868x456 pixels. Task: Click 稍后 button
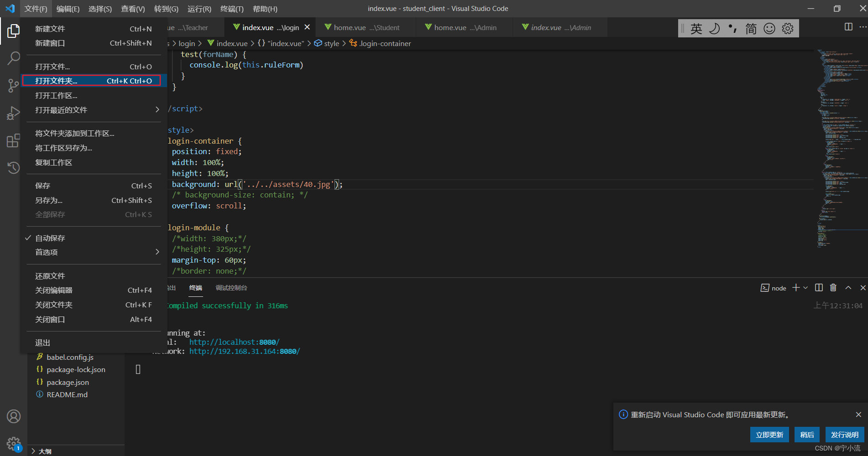(x=807, y=435)
